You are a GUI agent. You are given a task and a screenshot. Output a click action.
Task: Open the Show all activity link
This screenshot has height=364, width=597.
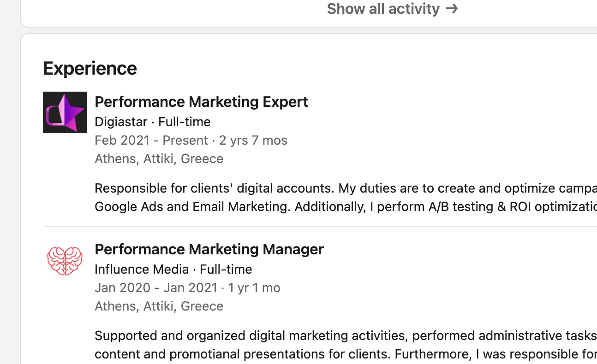[383, 8]
